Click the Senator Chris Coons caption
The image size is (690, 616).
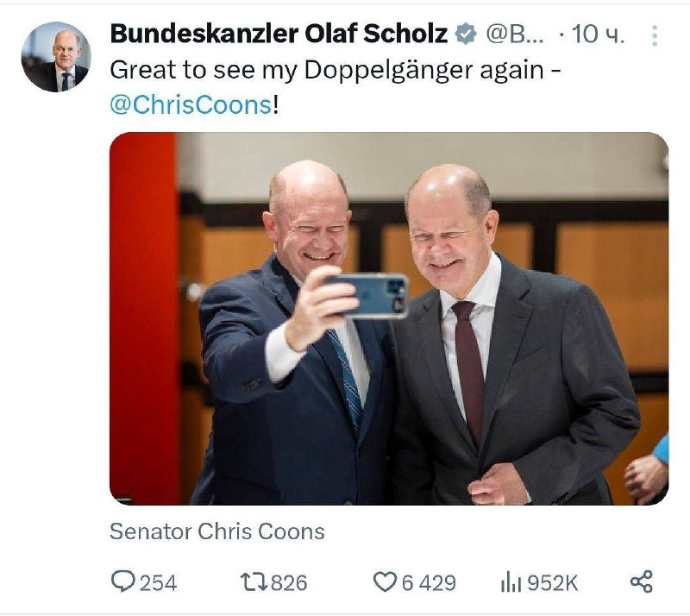217,531
